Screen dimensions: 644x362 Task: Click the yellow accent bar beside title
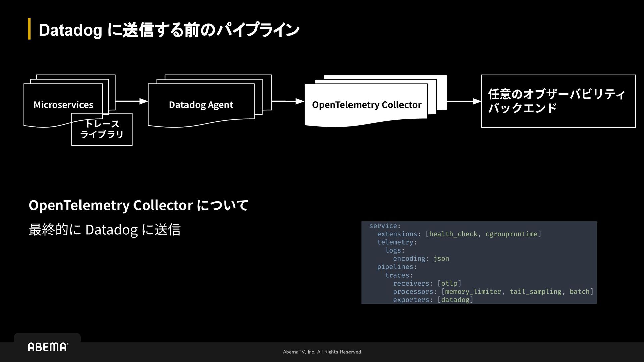[x=29, y=29]
